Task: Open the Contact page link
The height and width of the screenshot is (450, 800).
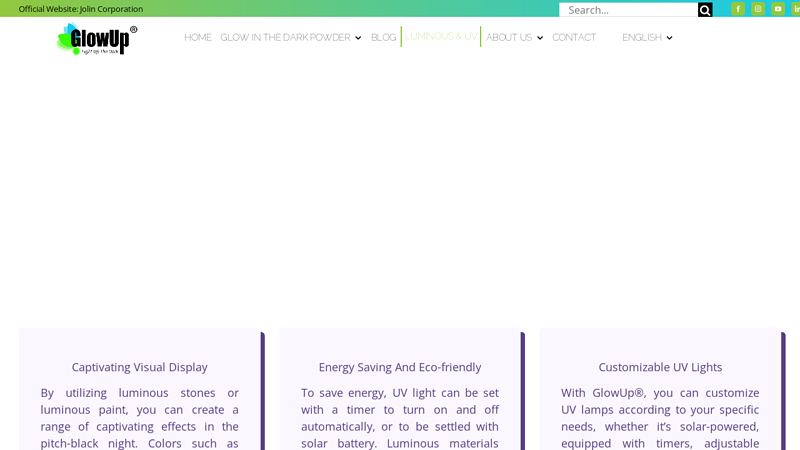Action: click(x=574, y=37)
